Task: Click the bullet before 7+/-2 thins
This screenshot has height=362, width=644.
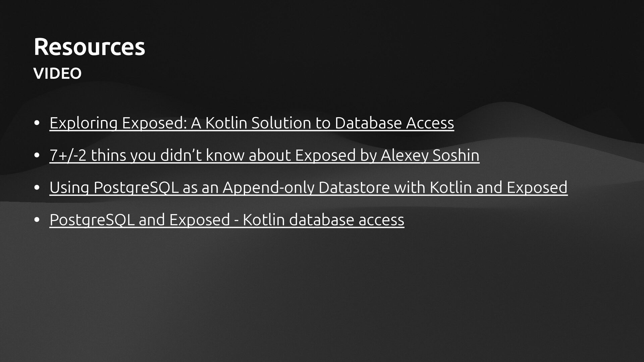Action: [x=37, y=155]
